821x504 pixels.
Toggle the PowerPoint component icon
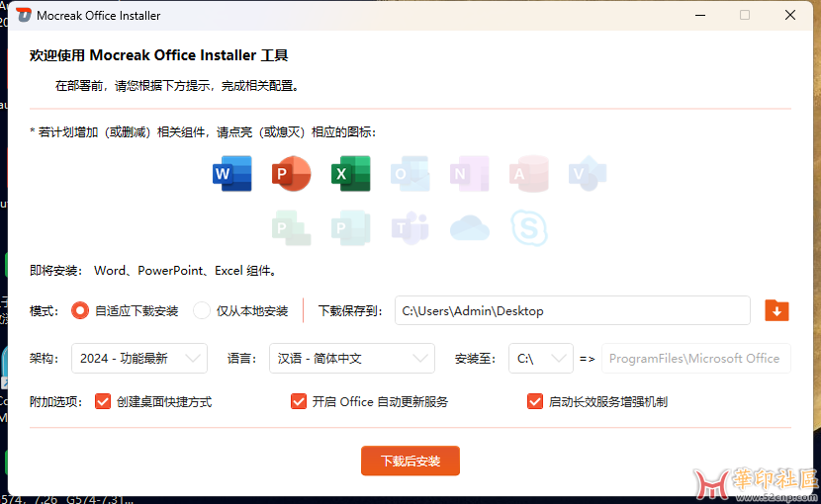[291, 174]
